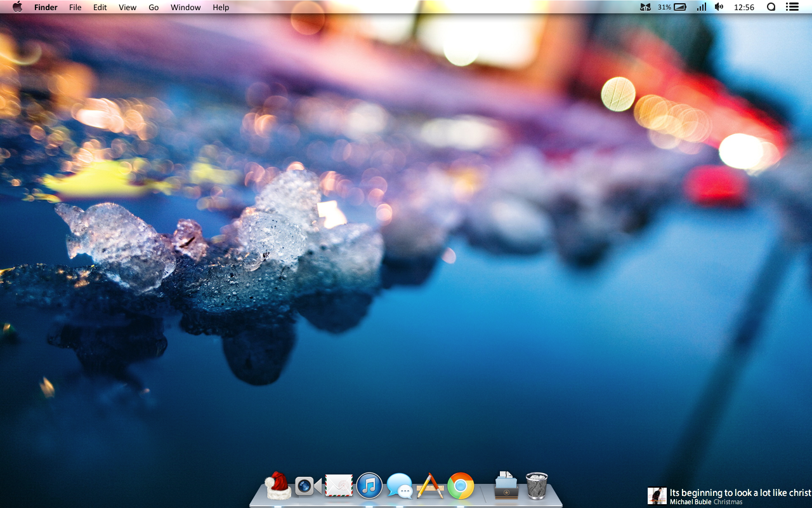Click the bow-tie menu bar icon
Viewport: 812px width, 508px height.
645,7
